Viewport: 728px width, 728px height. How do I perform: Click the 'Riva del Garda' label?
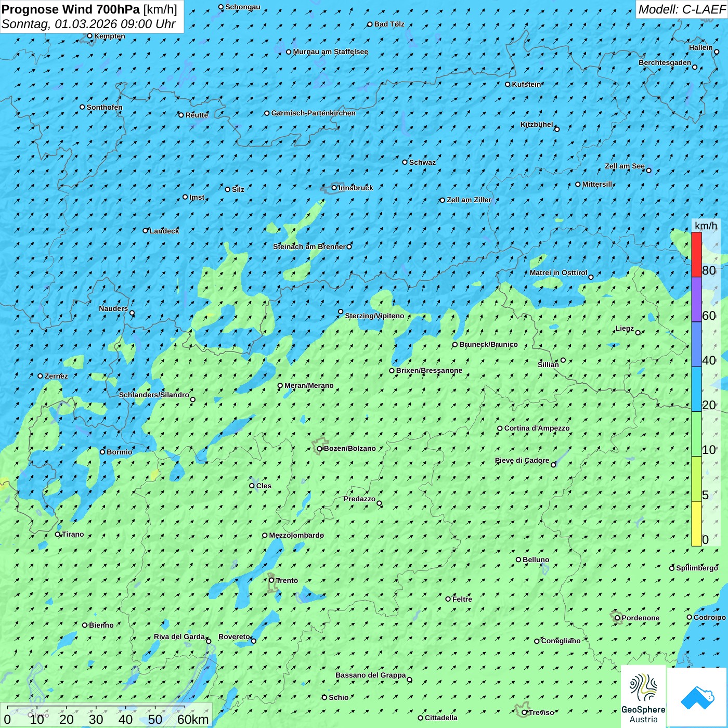(179, 636)
